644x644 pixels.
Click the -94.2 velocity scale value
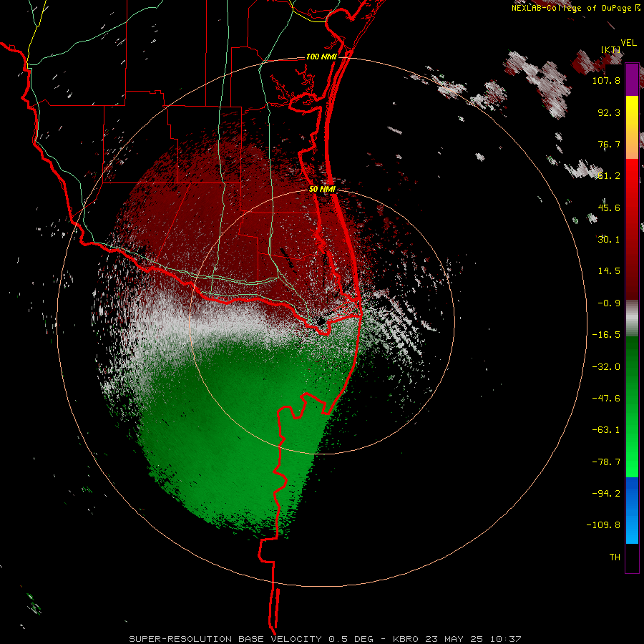606,493
